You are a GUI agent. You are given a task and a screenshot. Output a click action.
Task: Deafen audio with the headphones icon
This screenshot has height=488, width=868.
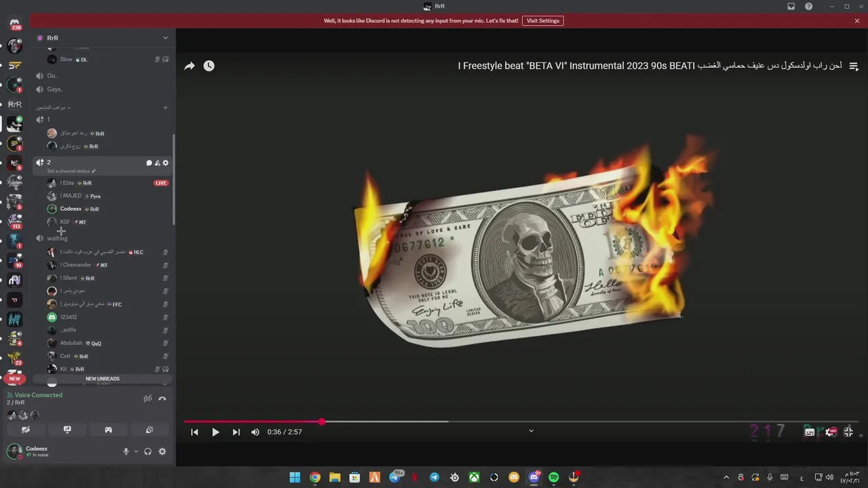[148, 451]
